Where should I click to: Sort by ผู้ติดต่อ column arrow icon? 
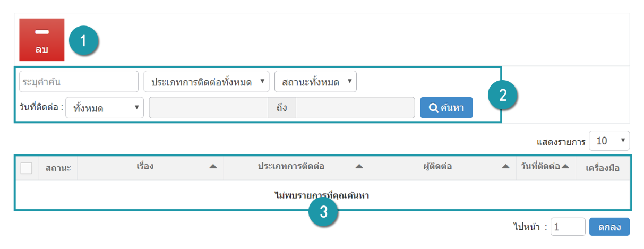(x=505, y=167)
